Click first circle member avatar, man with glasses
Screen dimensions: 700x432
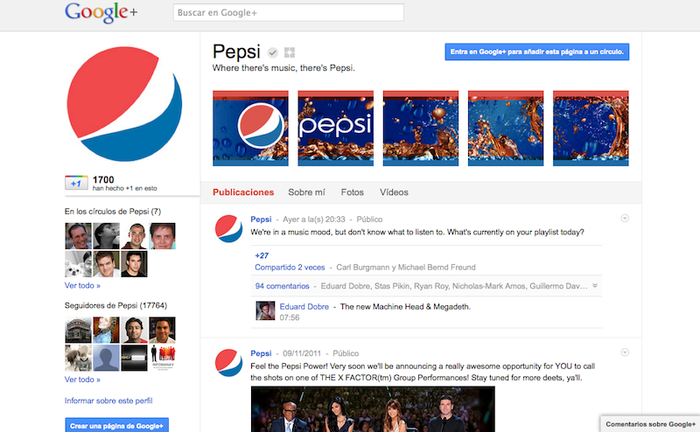(x=78, y=236)
